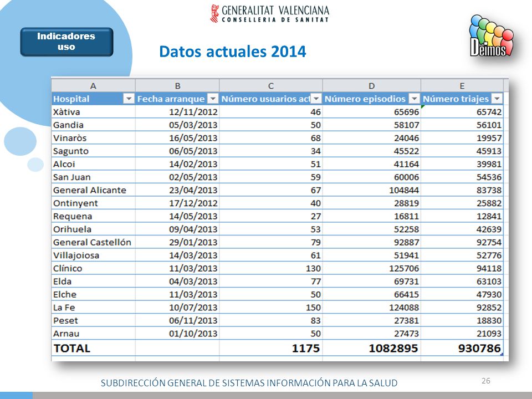Select the Vinaròs hospital cell

(x=93, y=138)
